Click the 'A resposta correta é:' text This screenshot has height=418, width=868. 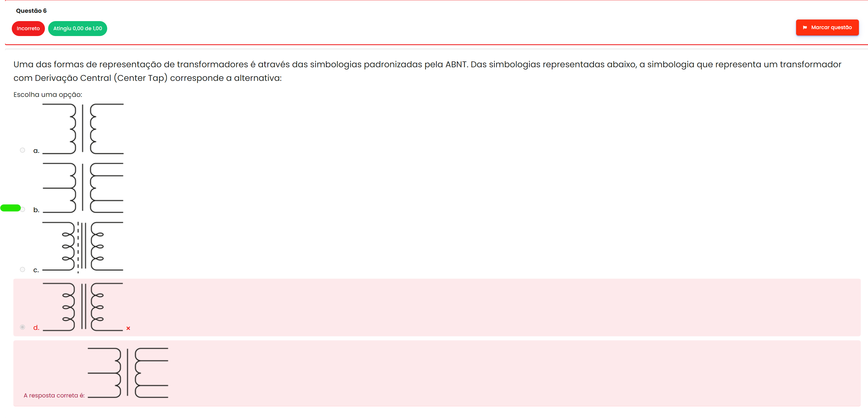(54, 396)
